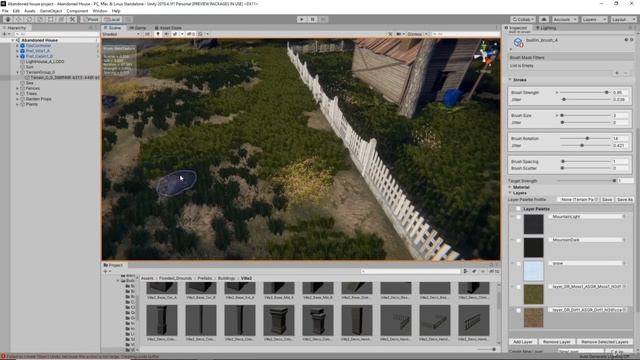Collapse the Stroke section foldout
Image resolution: width=640 pixels, height=360 pixels.
coord(510,80)
